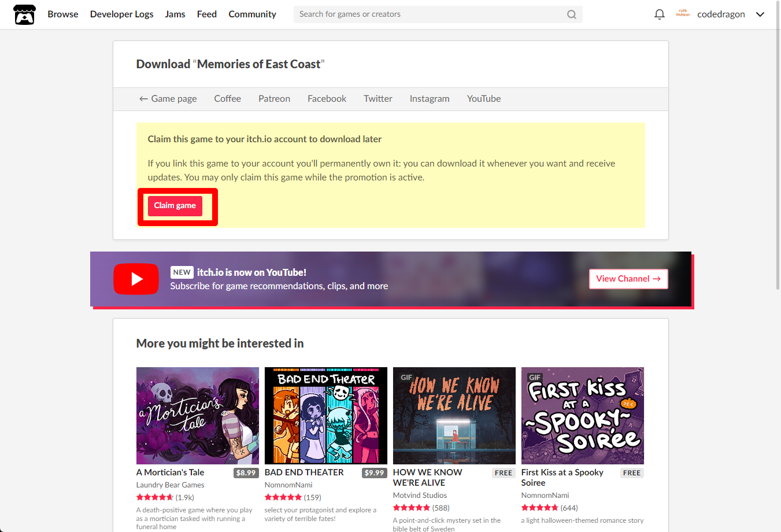Open Browse in top navigation

coord(63,14)
